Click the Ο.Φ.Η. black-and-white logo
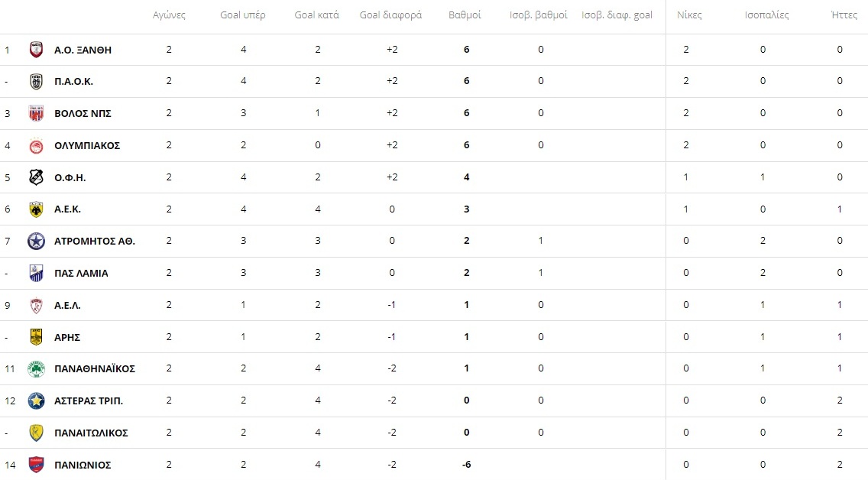Viewport: 868px width, 480px height. [x=36, y=177]
